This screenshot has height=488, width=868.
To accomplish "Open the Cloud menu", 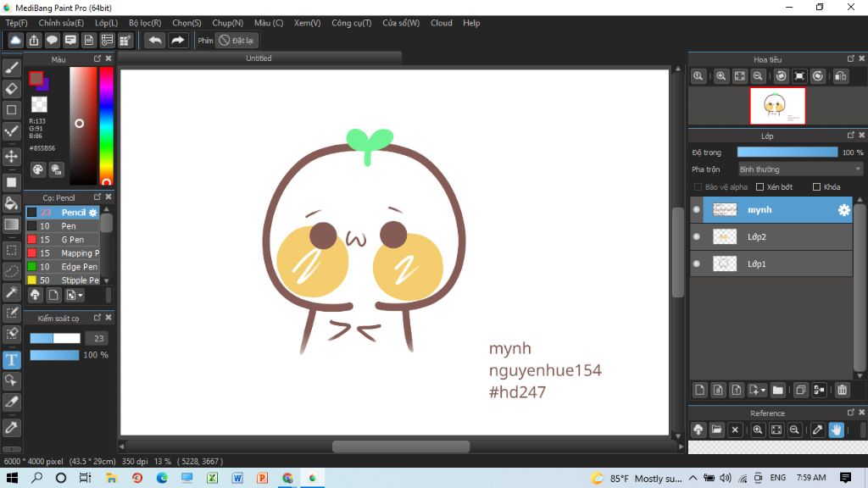I will coord(441,23).
